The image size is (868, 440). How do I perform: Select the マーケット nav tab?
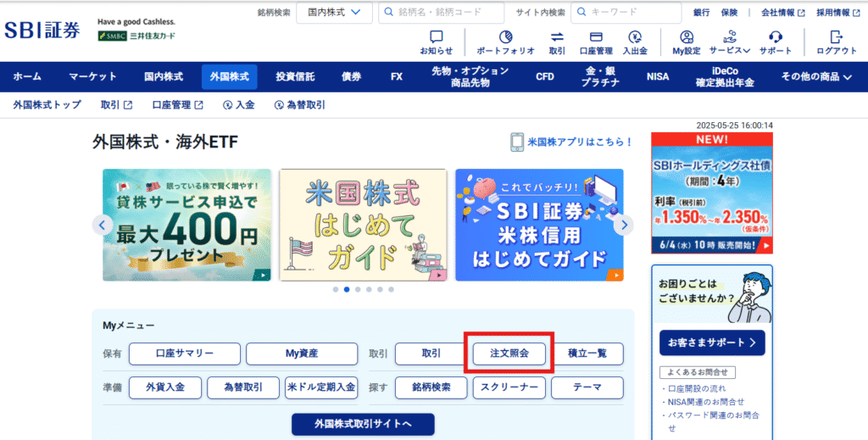pyautogui.click(x=92, y=77)
